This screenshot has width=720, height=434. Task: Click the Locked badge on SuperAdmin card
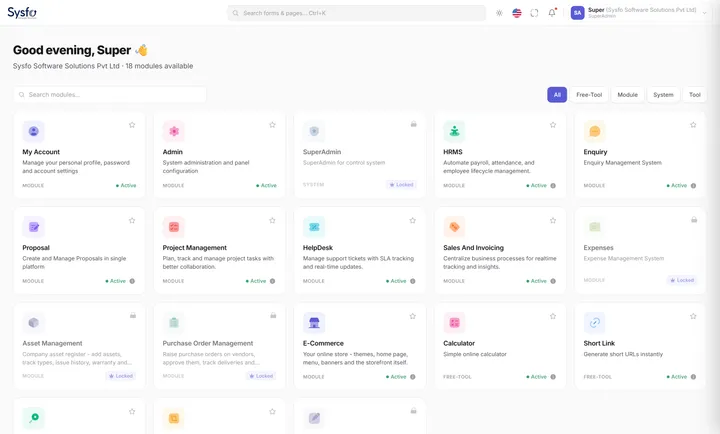[401, 185]
